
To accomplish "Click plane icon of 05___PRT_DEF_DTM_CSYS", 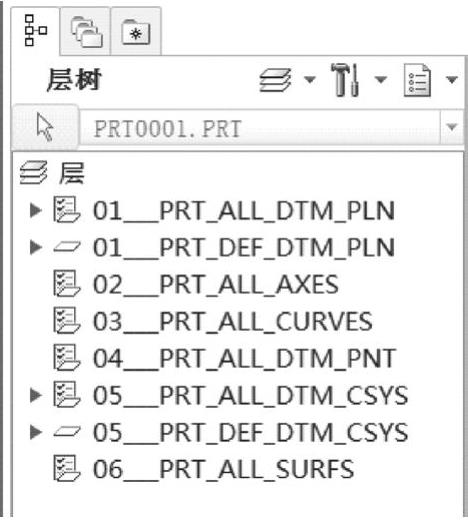I will point(67,431).
